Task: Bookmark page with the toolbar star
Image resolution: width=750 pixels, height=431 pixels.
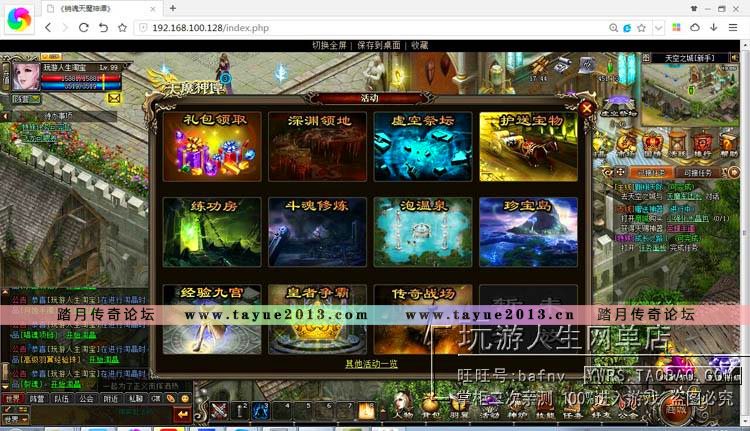Action: [122, 28]
